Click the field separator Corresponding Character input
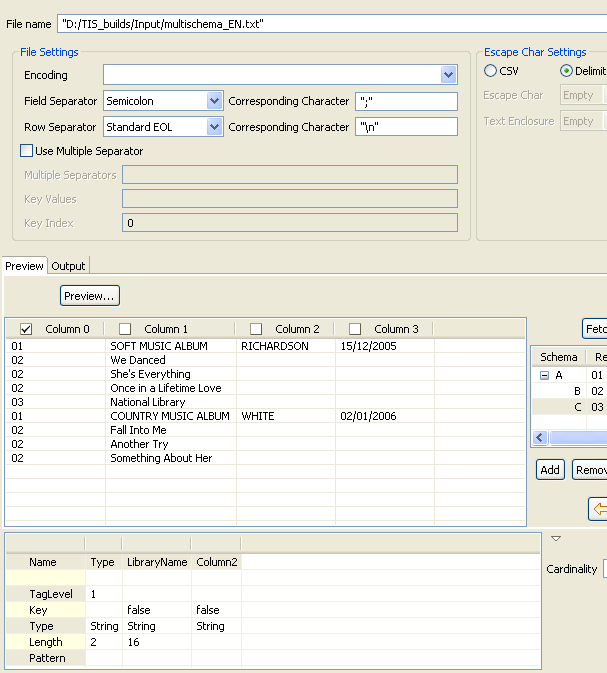This screenshot has width=607, height=673. tap(406, 101)
